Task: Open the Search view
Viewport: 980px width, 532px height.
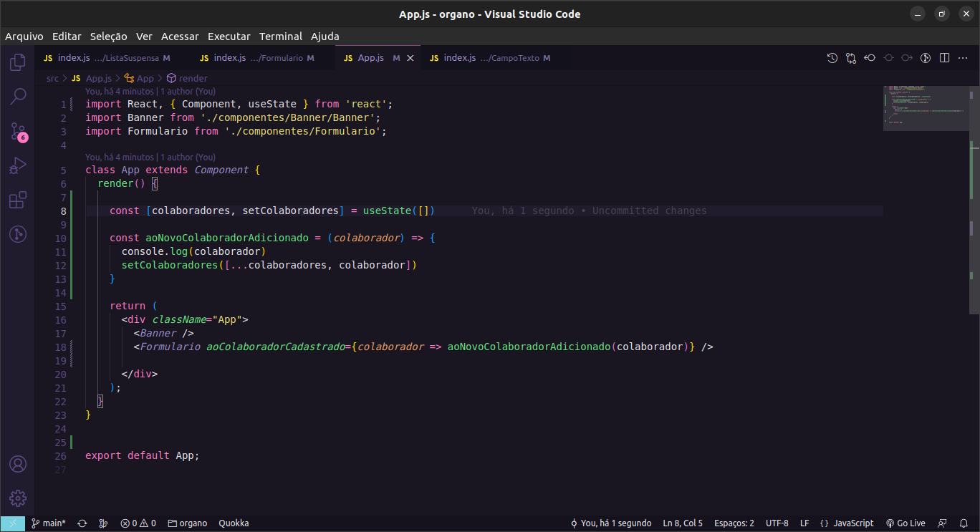Action: pyautogui.click(x=18, y=96)
